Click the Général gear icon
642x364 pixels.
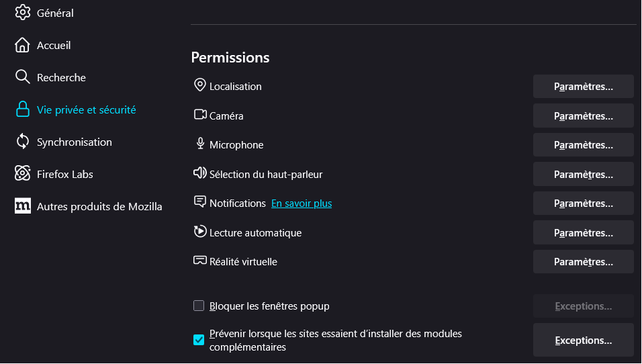pyautogui.click(x=23, y=12)
